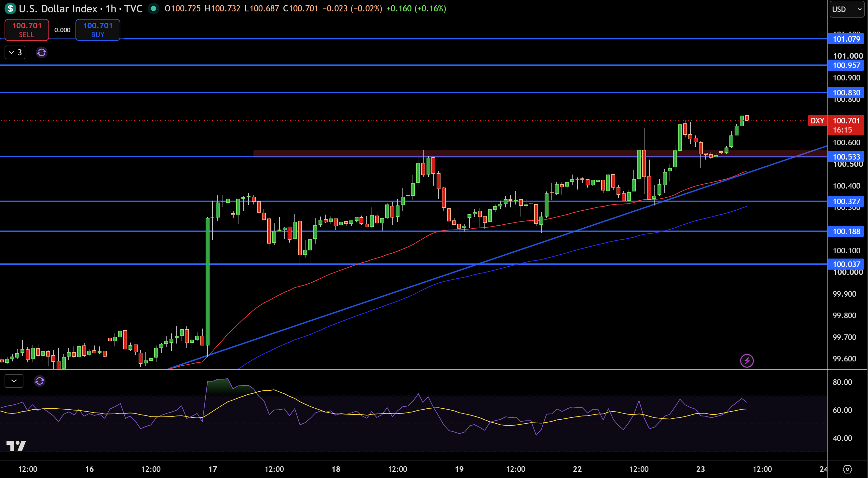The width and height of the screenshot is (868, 478).
Task: Click the 0.000 spread value
Action: click(62, 30)
